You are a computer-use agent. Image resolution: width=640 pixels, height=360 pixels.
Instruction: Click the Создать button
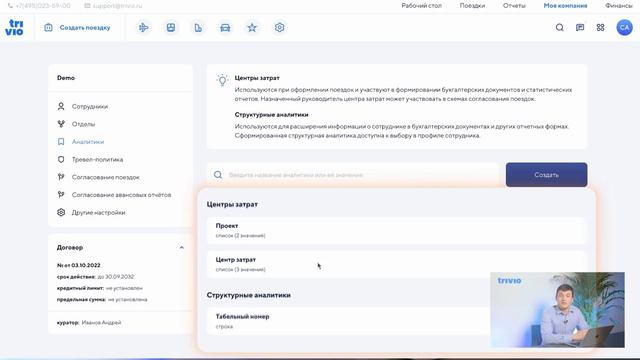click(547, 175)
